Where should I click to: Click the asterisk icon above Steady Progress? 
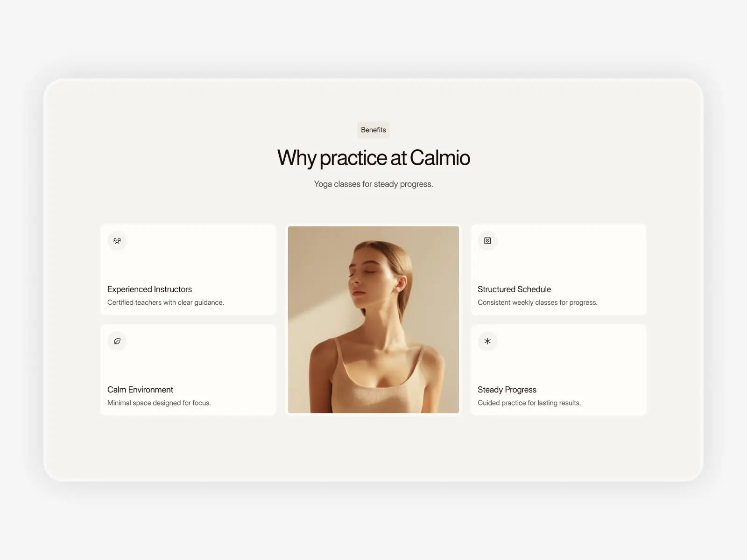tap(487, 341)
